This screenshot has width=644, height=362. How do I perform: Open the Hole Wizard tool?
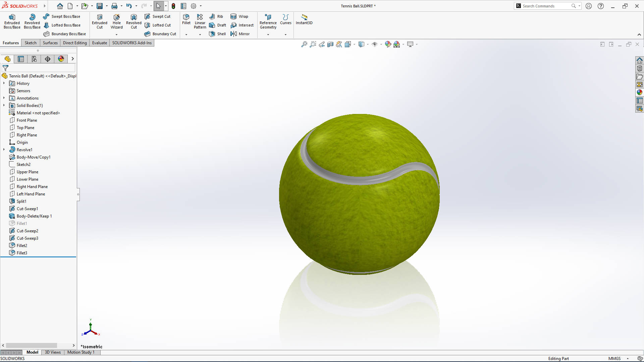116,21
